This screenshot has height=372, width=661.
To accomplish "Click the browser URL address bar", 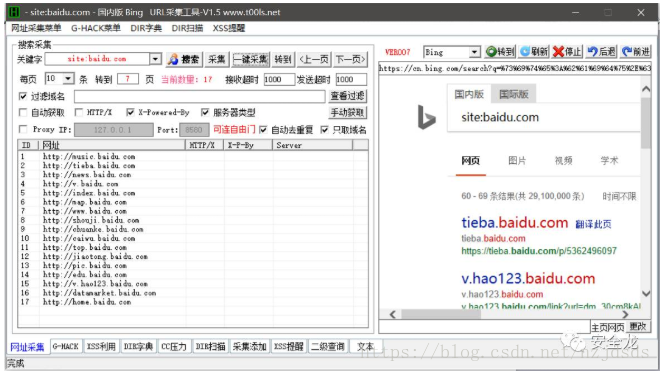I will pos(515,68).
